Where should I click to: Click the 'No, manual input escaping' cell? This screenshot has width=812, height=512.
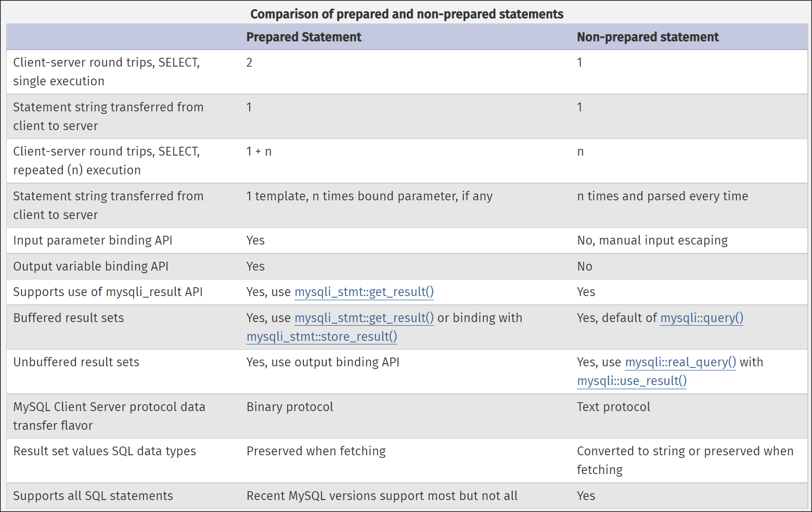[652, 240]
